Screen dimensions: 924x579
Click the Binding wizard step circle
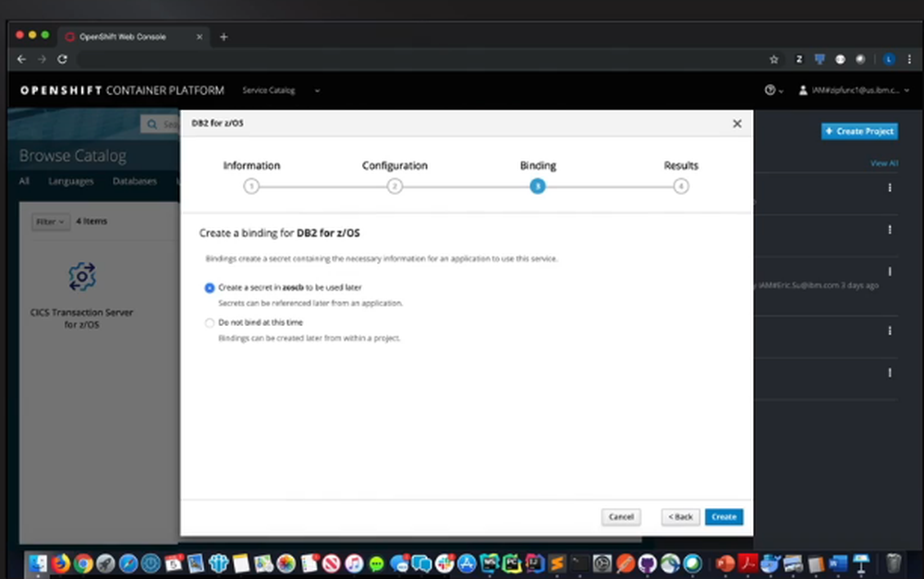(x=538, y=187)
